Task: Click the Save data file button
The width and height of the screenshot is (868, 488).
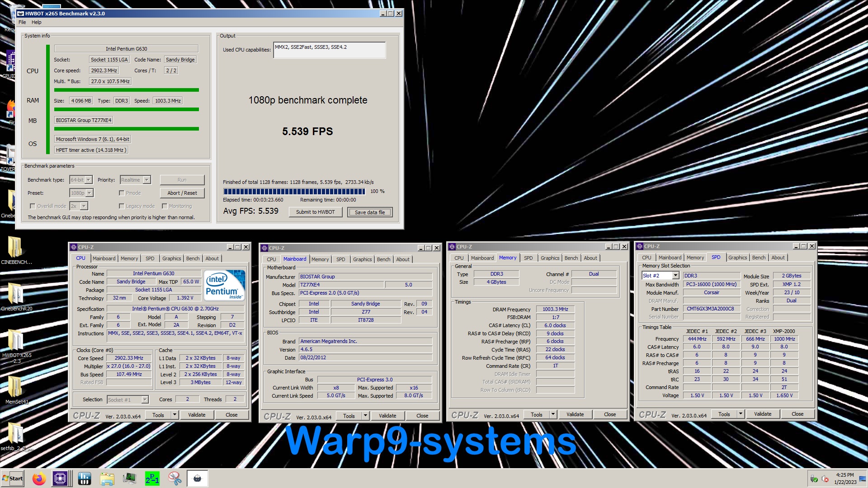Action: pyautogui.click(x=370, y=212)
